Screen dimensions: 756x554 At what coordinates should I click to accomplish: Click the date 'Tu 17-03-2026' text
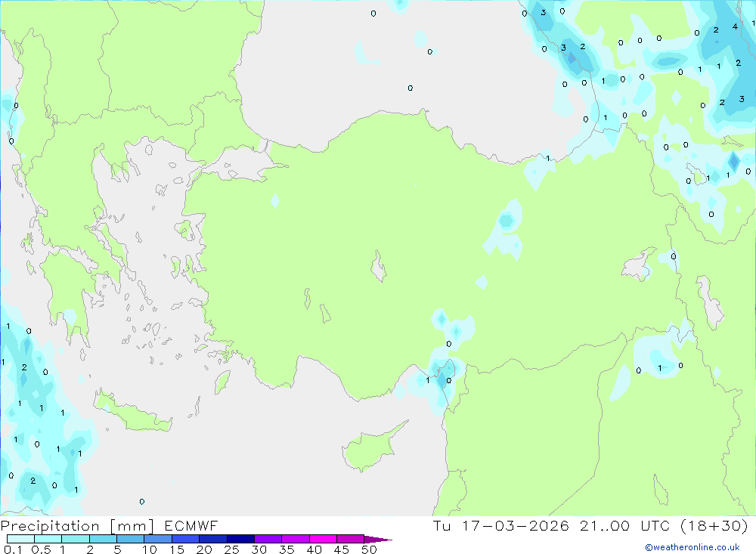(x=501, y=525)
